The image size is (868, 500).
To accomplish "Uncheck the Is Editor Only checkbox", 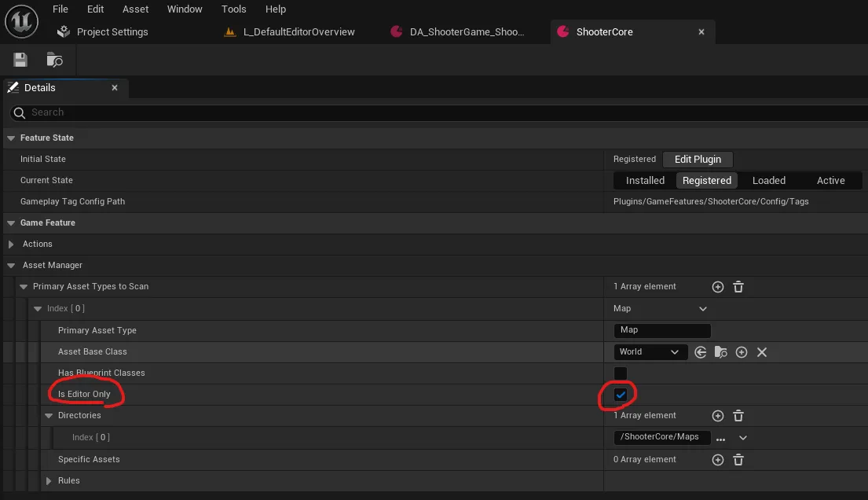I will (x=621, y=395).
